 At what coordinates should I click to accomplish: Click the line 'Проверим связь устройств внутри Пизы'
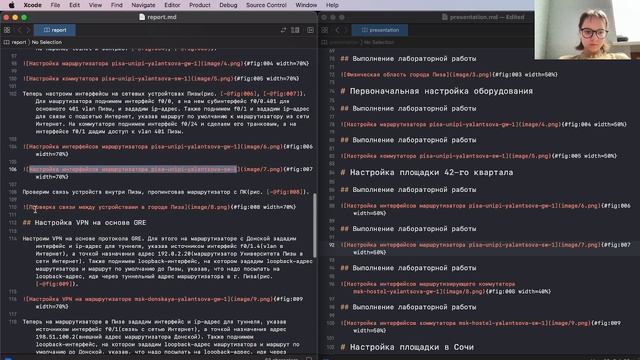tap(166, 192)
